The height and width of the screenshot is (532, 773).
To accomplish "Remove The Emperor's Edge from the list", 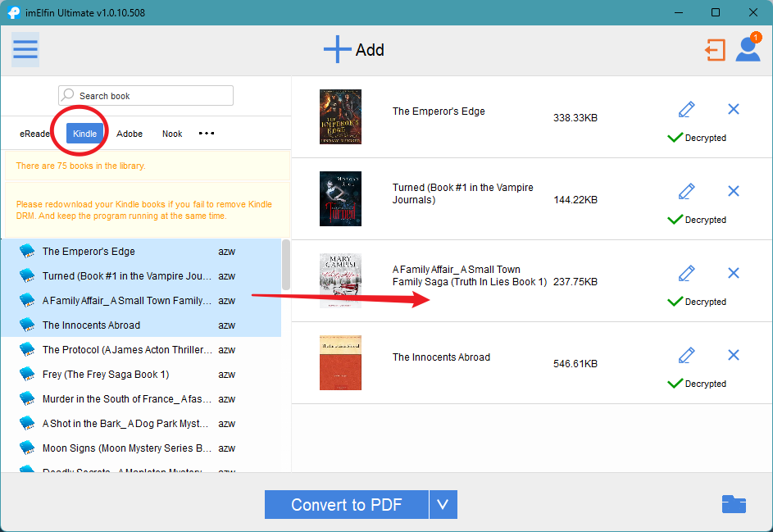I will (x=734, y=108).
